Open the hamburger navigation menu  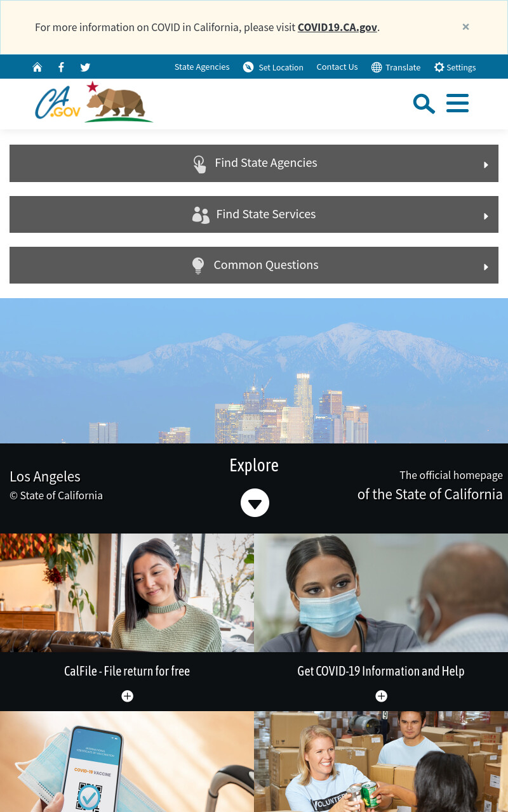pyautogui.click(x=457, y=103)
